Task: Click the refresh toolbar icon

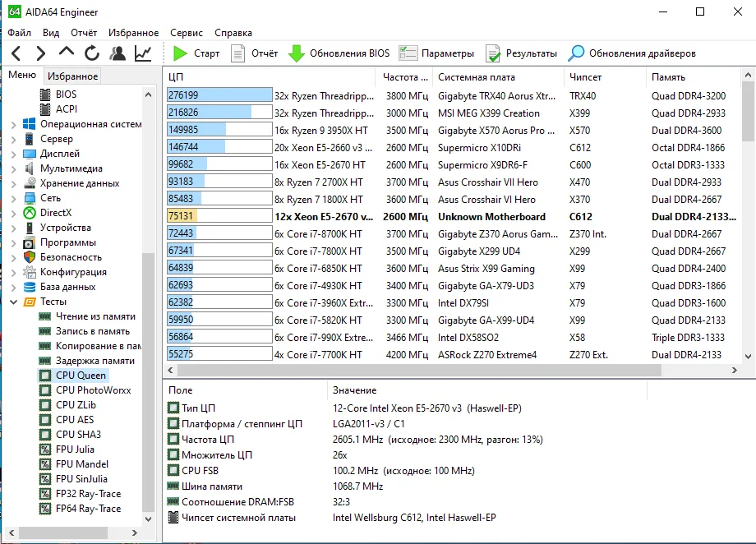Action: click(91, 53)
